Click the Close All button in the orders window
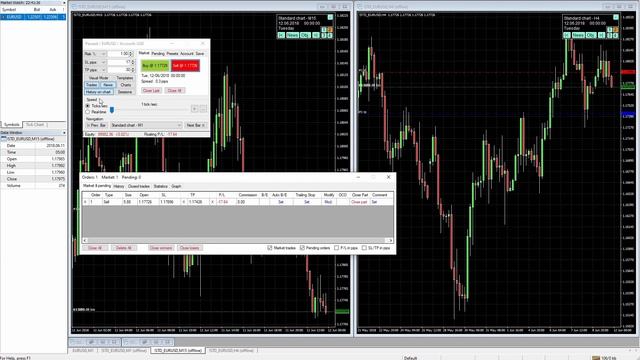 (x=95, y=248)
